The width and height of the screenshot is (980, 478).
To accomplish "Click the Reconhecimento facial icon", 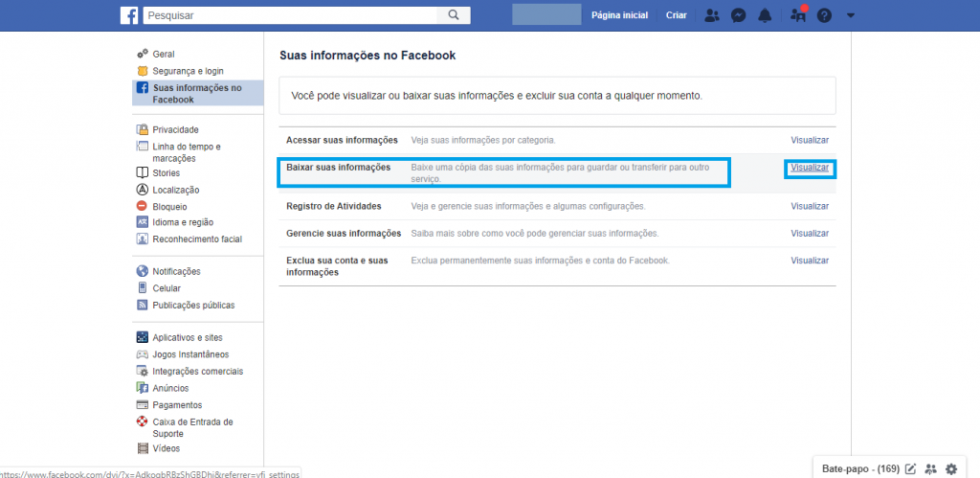I will click(x=143, y=239).
